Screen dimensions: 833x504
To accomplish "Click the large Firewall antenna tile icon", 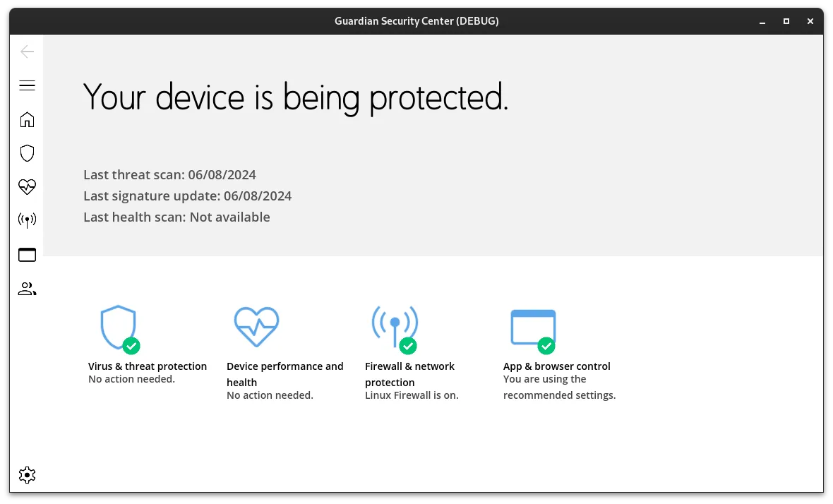I will pos(395,328).
